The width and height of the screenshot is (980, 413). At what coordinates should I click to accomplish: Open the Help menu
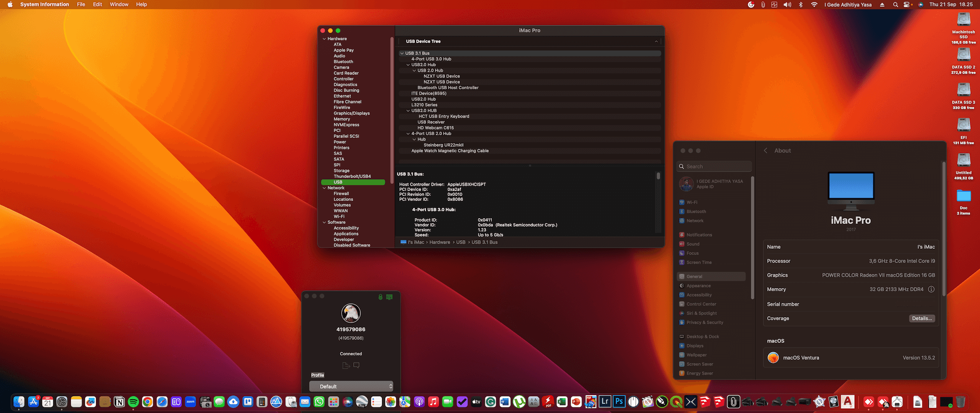141,5
